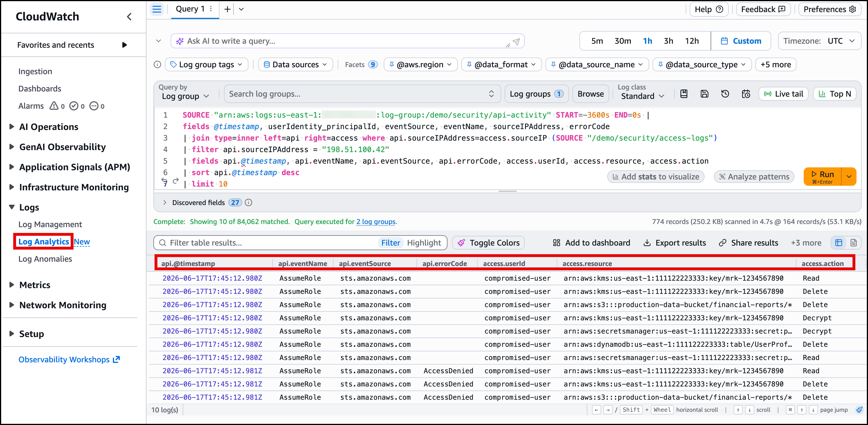
Task: Toggle Colors for the results
Action: point(488,242)
